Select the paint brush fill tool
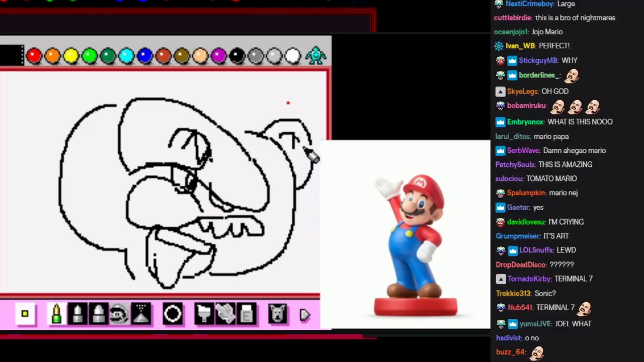 point(203,315)
